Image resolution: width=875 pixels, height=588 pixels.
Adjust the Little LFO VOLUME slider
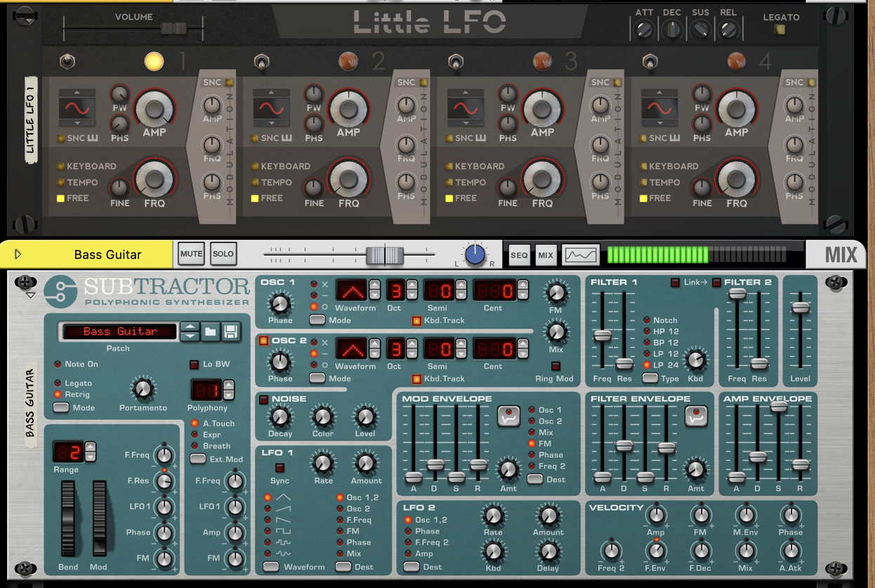coord(173,29)
